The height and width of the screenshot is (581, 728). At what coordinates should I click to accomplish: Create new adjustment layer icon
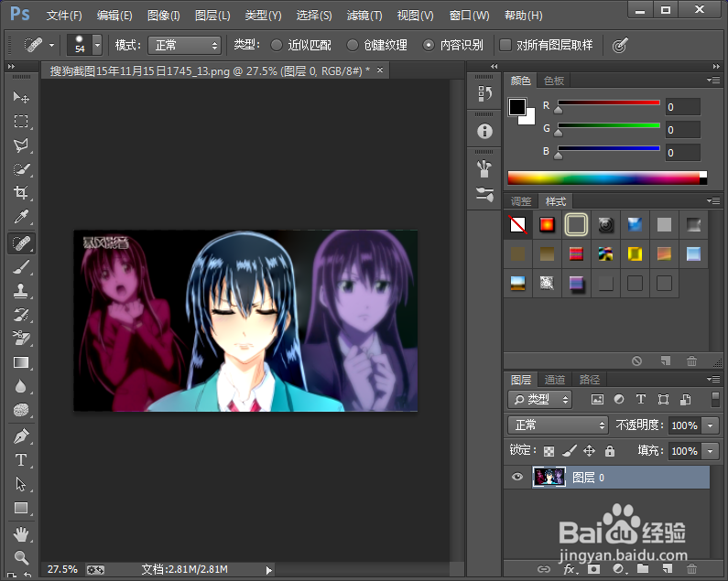[618, 569]
